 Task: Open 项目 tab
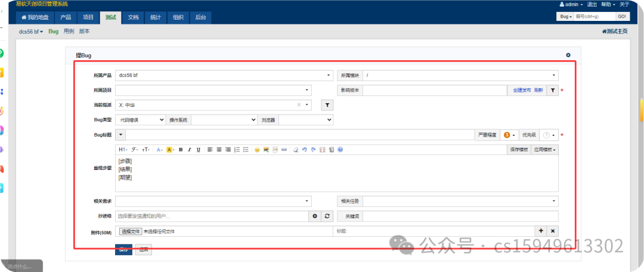tap(88, 18)
